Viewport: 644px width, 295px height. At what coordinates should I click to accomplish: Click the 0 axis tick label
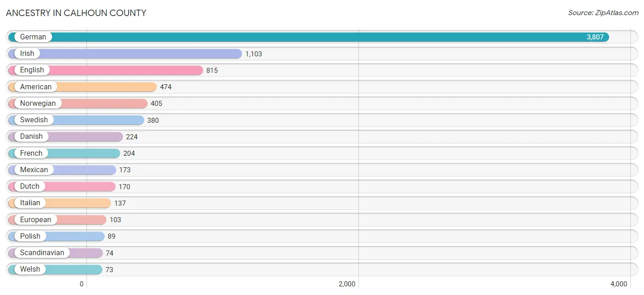(x=82, y=284)
